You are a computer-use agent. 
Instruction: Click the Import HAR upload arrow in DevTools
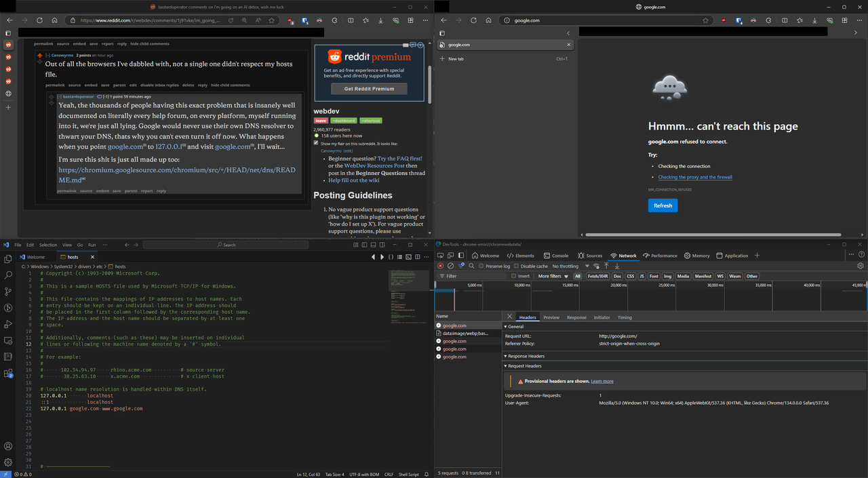[606, 266]
